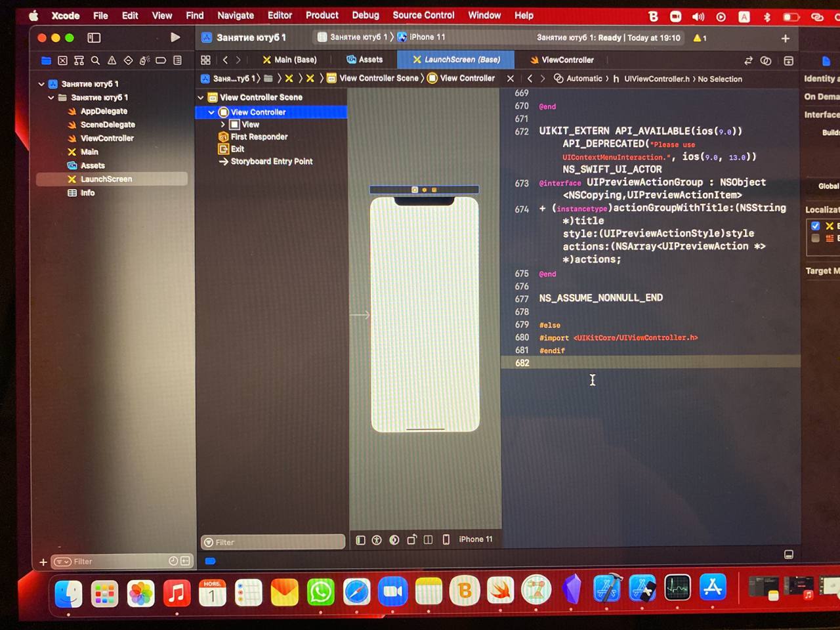Image resolution: width=840 pixels, height=630 pixels.
Task: Go back in the assistant editor
Action: pyautogui.click(x=530, y=78)
